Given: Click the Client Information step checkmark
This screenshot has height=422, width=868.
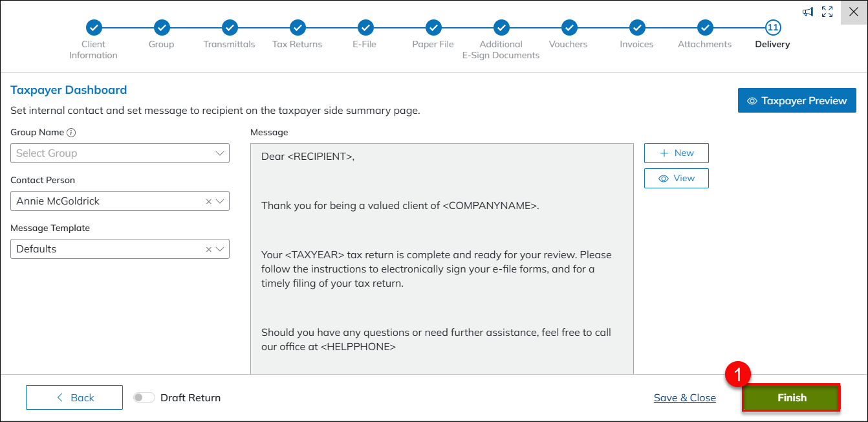Looking at the screenshot, I should click(x=94, y=27).
